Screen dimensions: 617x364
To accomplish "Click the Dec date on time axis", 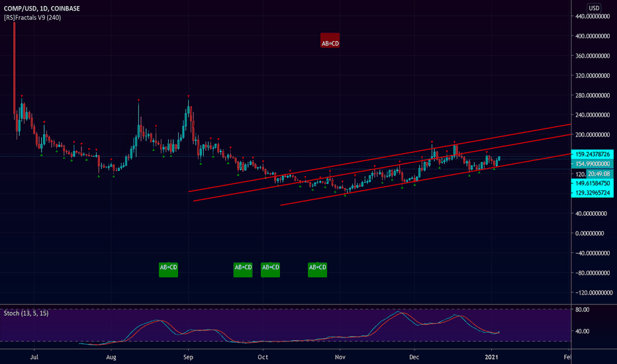I will 414,357.
